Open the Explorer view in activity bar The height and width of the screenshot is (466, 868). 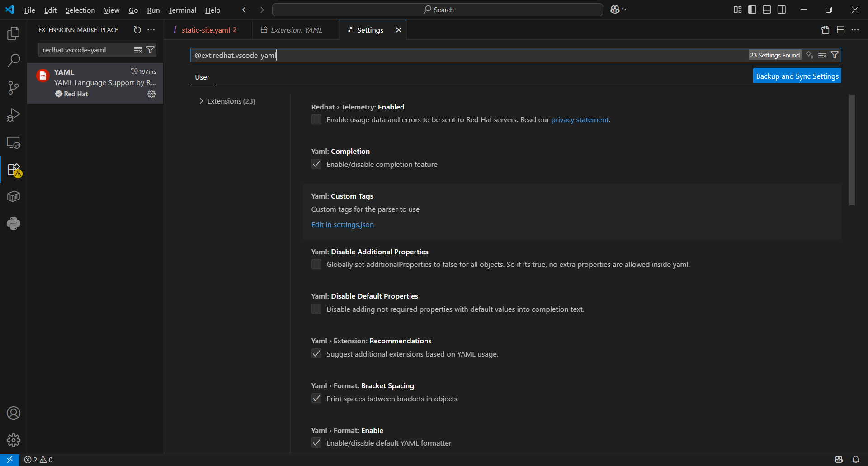14,33
